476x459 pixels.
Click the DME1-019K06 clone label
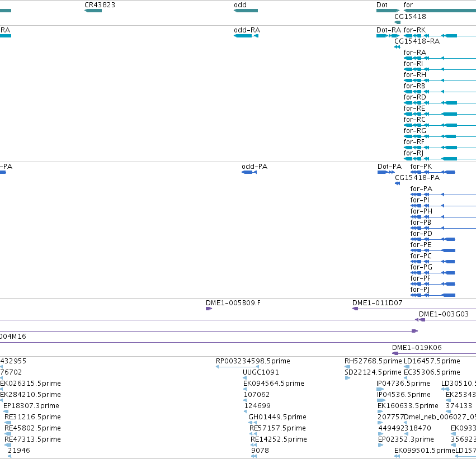(x=417, y=348)
